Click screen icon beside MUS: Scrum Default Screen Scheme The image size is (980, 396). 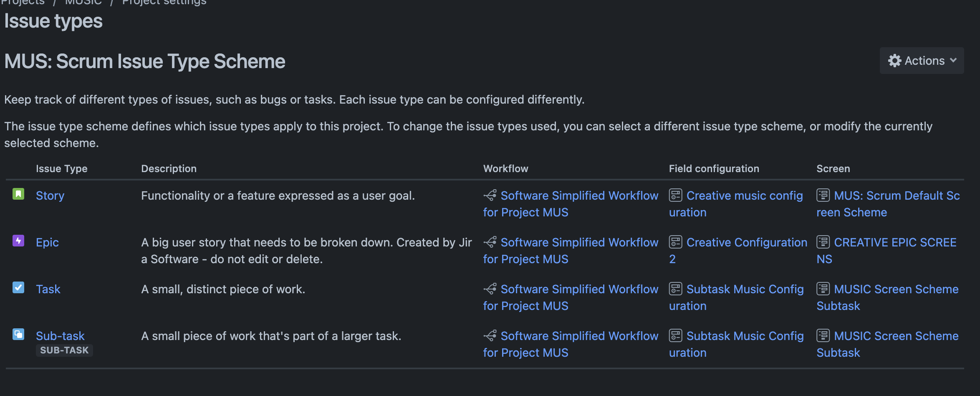(823, 195)
